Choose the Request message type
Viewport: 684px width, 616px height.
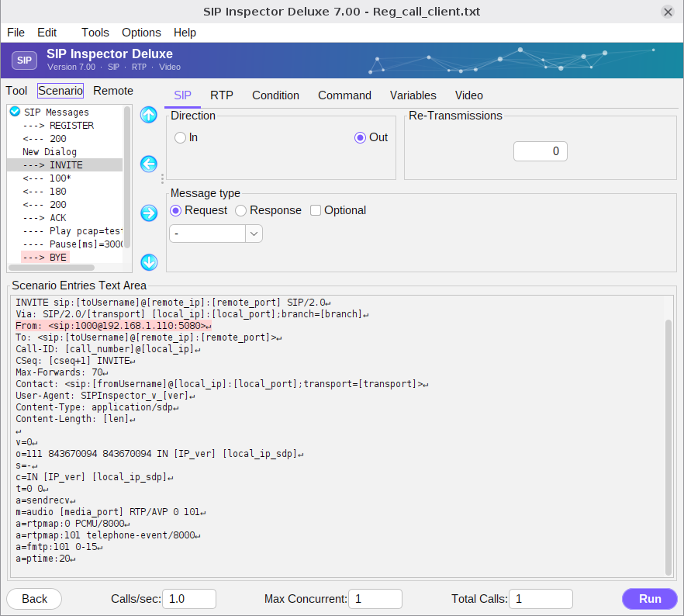(x=175, y=211)
